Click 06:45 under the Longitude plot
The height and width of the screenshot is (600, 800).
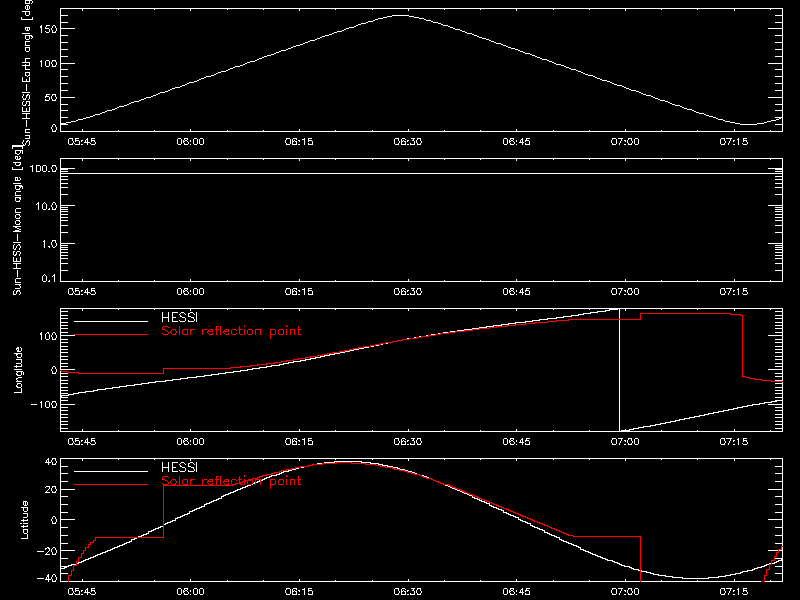point(516,441)
